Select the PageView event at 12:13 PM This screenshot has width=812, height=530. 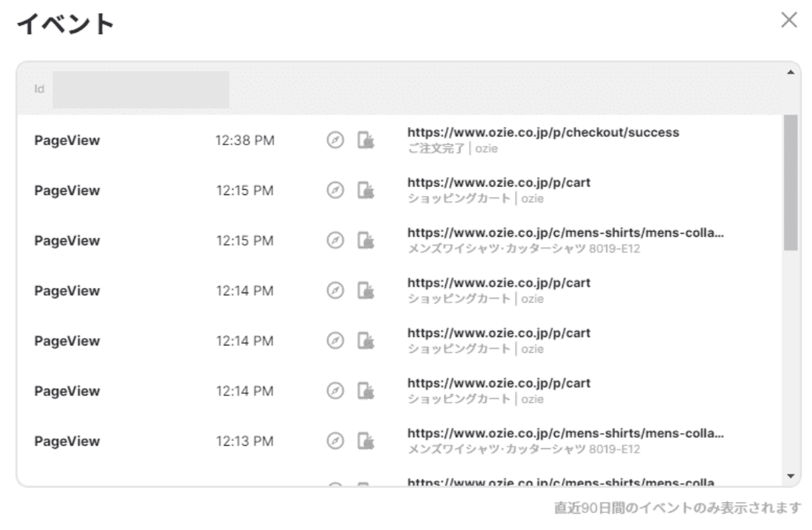click(67, 441)
